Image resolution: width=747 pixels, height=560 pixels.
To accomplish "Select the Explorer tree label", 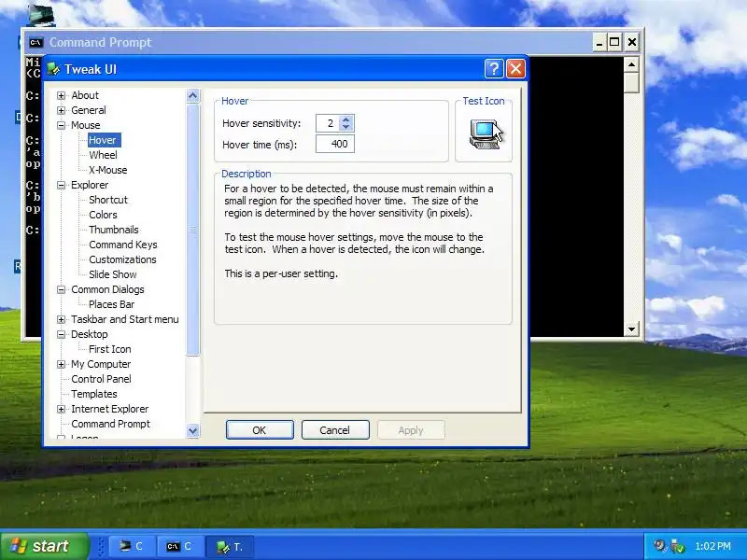I will (90, 185).
